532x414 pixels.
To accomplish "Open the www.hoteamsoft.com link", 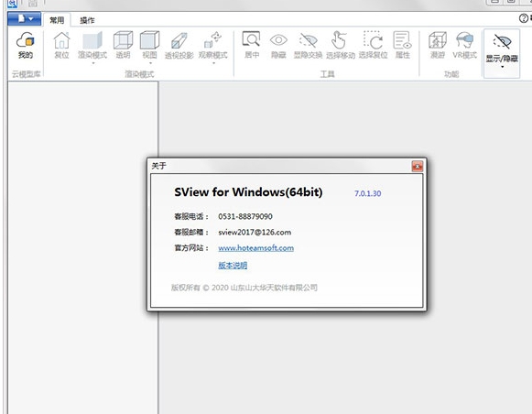I will point(255,248).
